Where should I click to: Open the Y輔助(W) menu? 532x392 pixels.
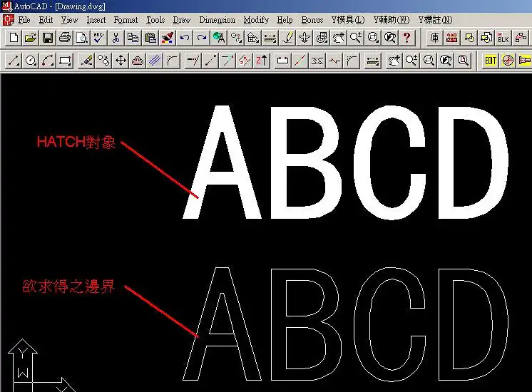click(392, 20)
